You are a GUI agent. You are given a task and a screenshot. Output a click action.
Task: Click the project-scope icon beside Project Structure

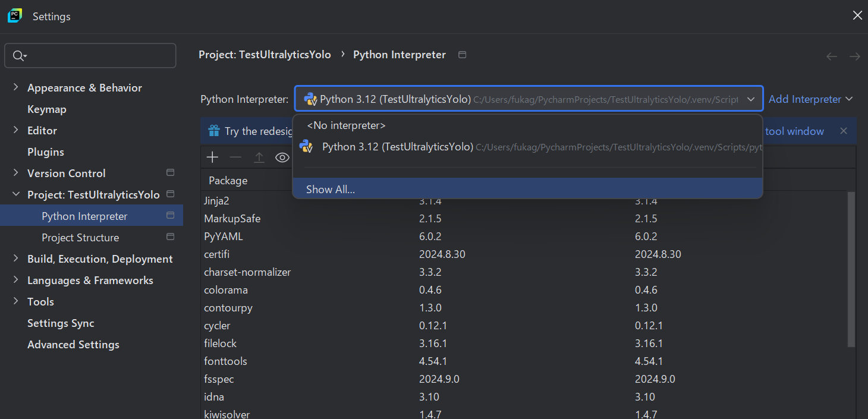171,237
